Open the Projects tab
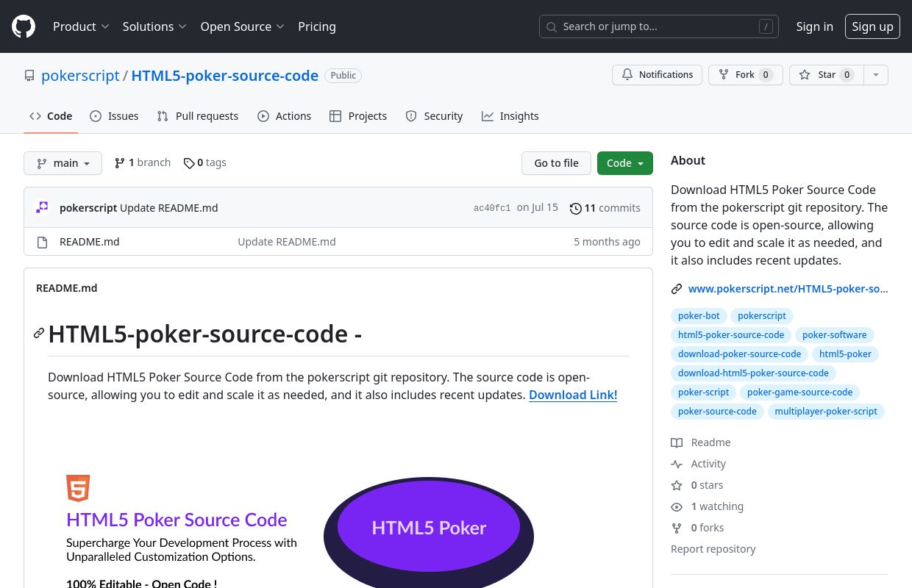 [358, 116]
